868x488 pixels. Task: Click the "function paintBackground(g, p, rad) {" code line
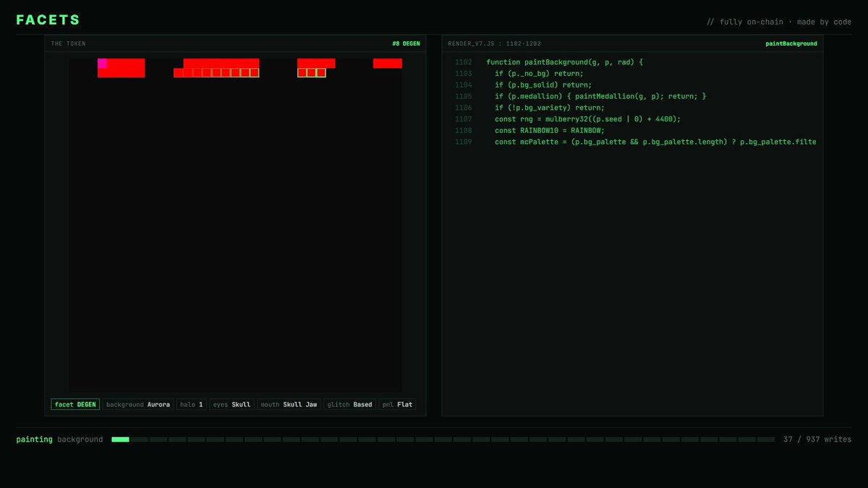click(564, 62)
